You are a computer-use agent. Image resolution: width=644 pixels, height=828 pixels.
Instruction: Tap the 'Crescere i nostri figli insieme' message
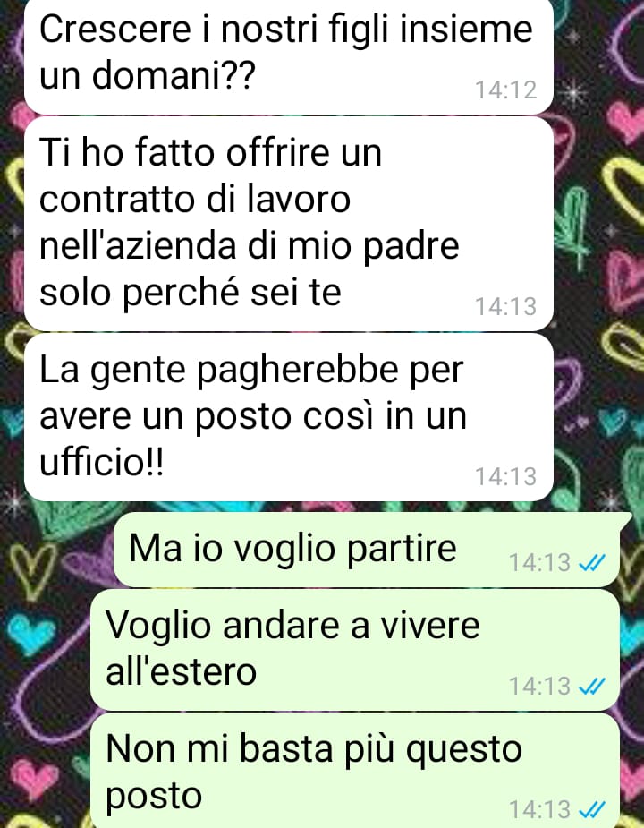pos(288,55)
